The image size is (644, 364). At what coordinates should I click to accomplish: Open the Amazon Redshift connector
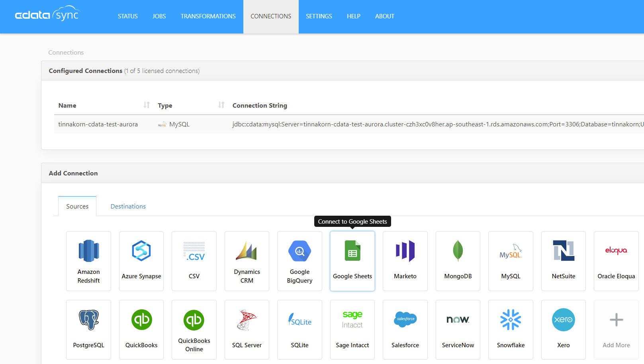[x=88, y=261]
